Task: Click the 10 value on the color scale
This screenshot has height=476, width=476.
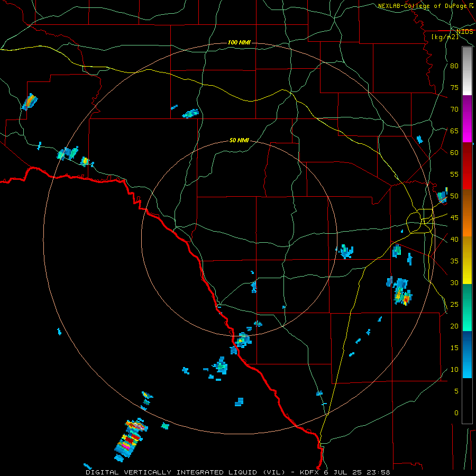Action: [454, 370]
